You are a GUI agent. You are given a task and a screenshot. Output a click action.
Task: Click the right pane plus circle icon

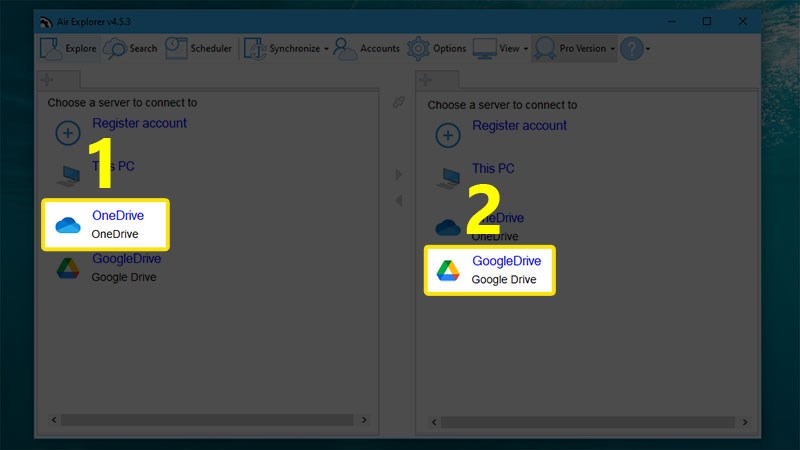(x=448, y=135)
